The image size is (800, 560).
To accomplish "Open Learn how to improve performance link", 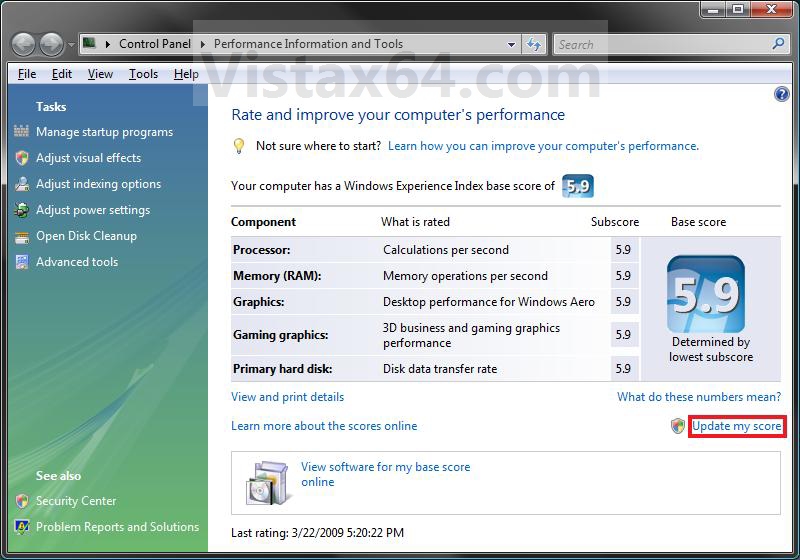I will click(x=543, y=146).
